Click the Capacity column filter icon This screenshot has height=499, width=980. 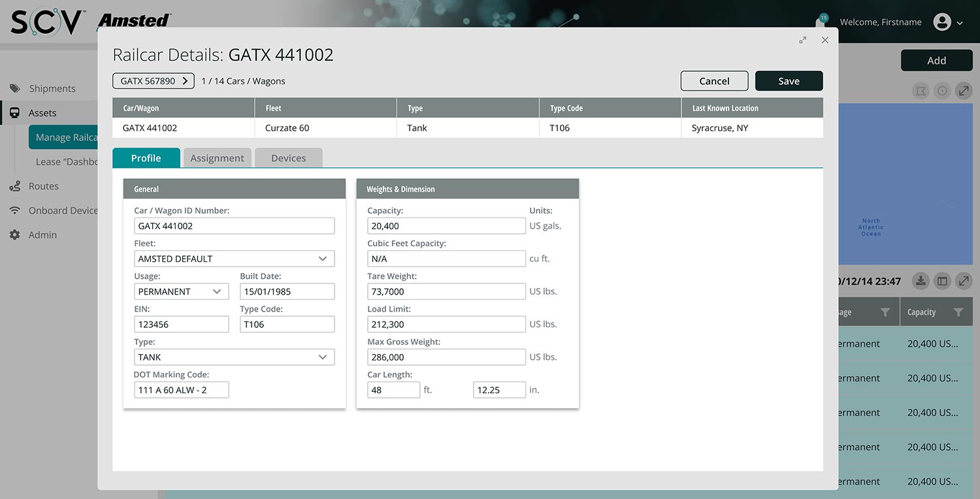click(958, 313)
